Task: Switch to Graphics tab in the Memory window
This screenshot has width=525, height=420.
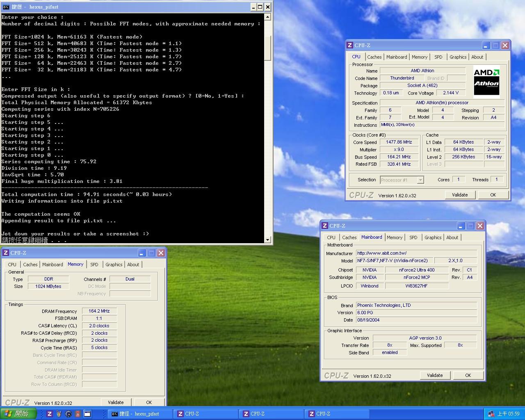Action: pyautogui.click(x=114, y=265)
